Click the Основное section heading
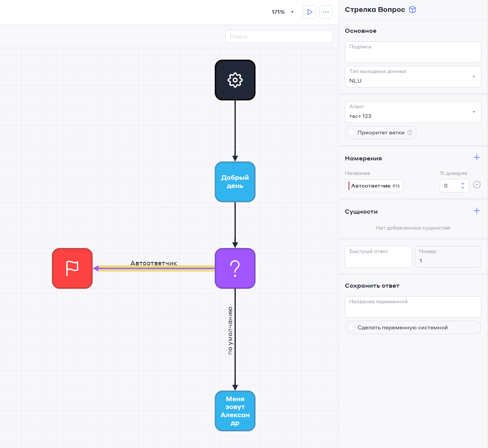The width and height of the screenshot is (488, 448). pyautogui.click(x=360, y=31)
